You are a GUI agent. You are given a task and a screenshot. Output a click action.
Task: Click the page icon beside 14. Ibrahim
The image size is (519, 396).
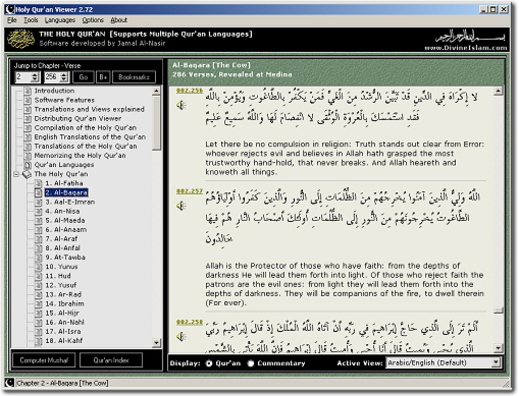tap(39, 304)
